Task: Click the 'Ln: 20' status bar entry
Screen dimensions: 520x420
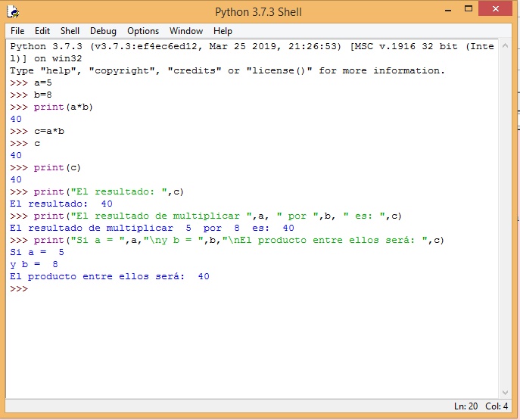Action: pyautogui.click(x=466, y=406)
